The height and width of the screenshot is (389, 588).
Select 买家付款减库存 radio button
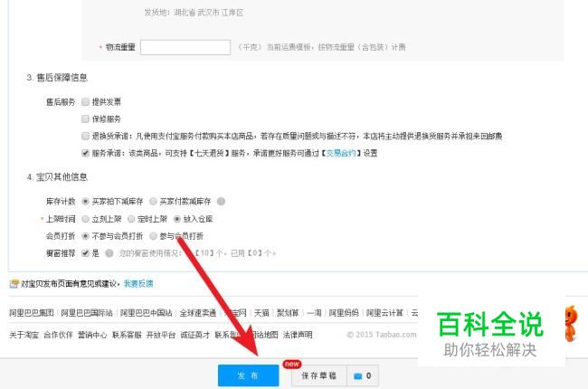tap(153, 202)
